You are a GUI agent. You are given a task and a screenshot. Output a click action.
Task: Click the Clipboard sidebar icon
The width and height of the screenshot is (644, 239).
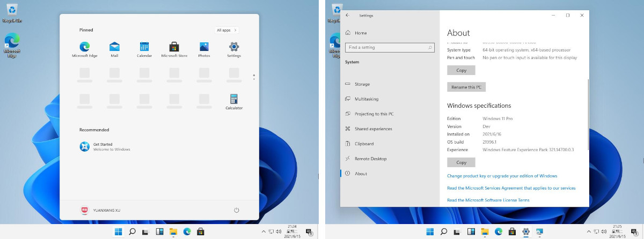[348, 144]
